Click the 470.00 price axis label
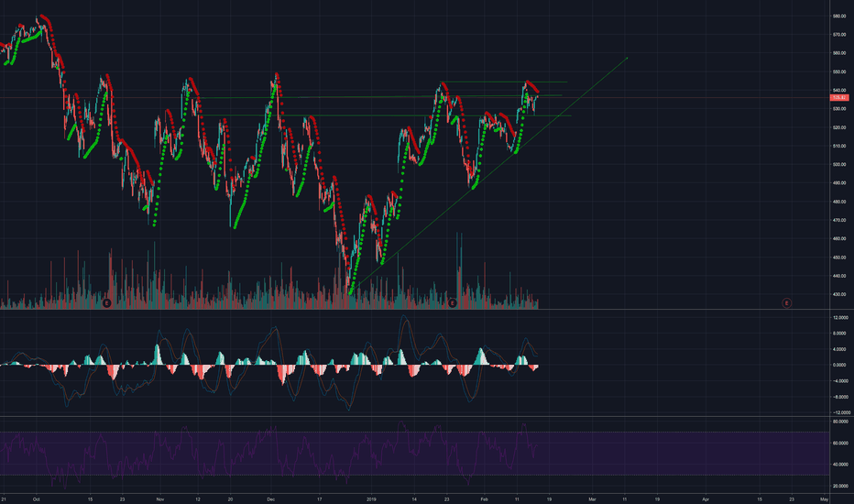The image size is (854, 504). 839,220
